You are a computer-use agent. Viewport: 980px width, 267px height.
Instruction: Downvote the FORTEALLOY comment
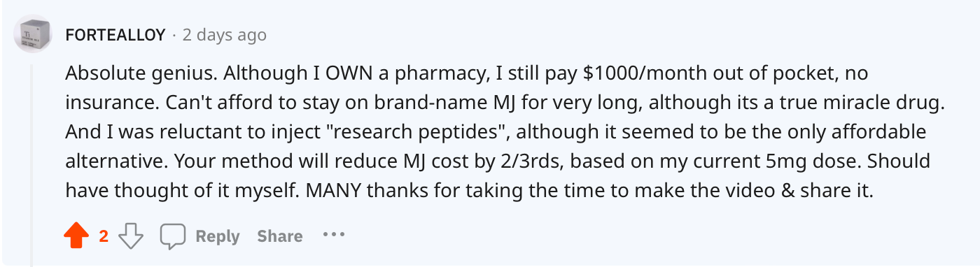click(x=130, y=236)
